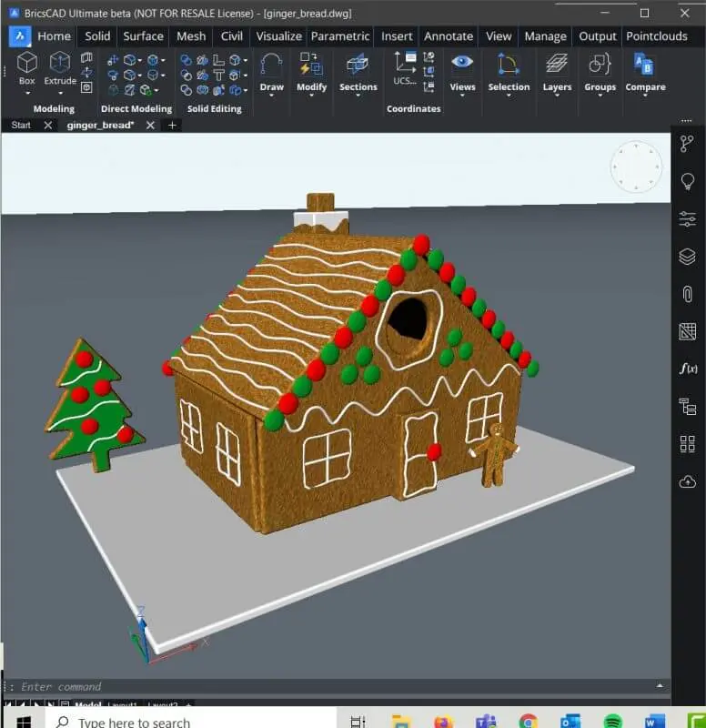The image size is (706, 728).
Task: Click the Union solid editing icon
Action: (x=187, y=60)
